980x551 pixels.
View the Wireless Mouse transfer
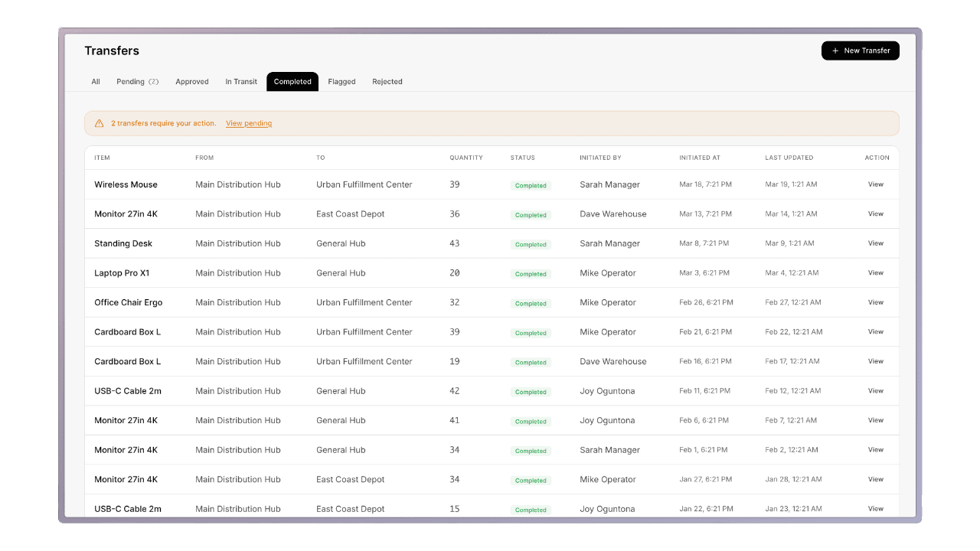click(x=875, y=184)
